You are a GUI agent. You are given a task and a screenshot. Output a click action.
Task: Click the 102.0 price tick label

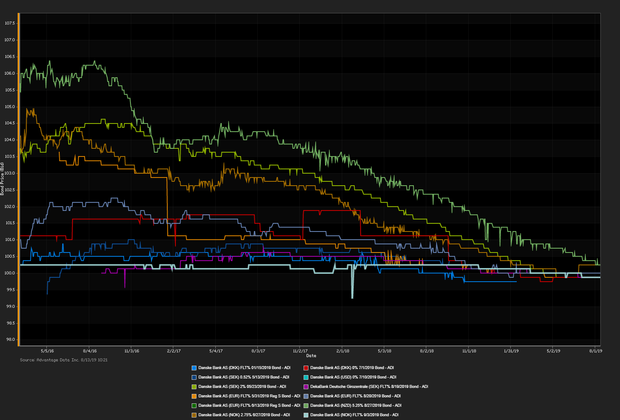coord(10,206)
